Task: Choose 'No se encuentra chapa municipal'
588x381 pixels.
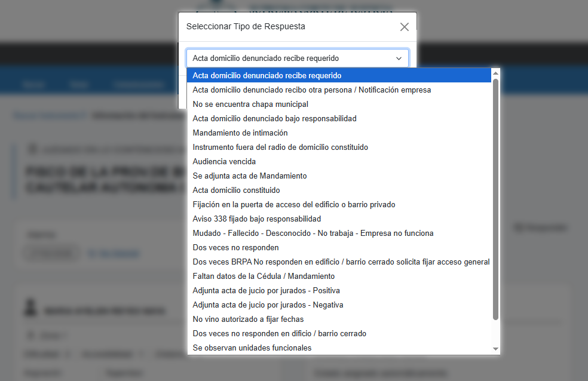Action: pyautogui.click(x=250, y=105)
